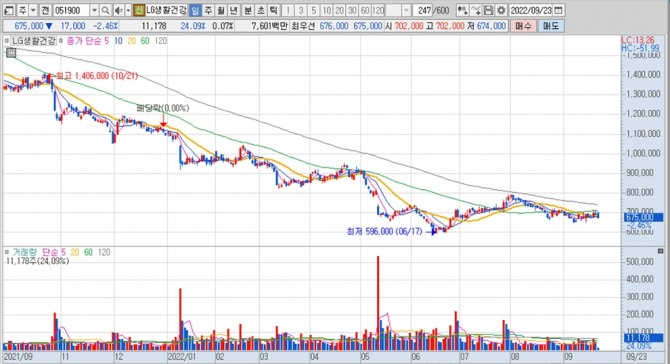The height and width of the screenshot is (364, 670).
Task: Toggle the 거래량 volume indicator marker
Action: (x=7, y=252)
